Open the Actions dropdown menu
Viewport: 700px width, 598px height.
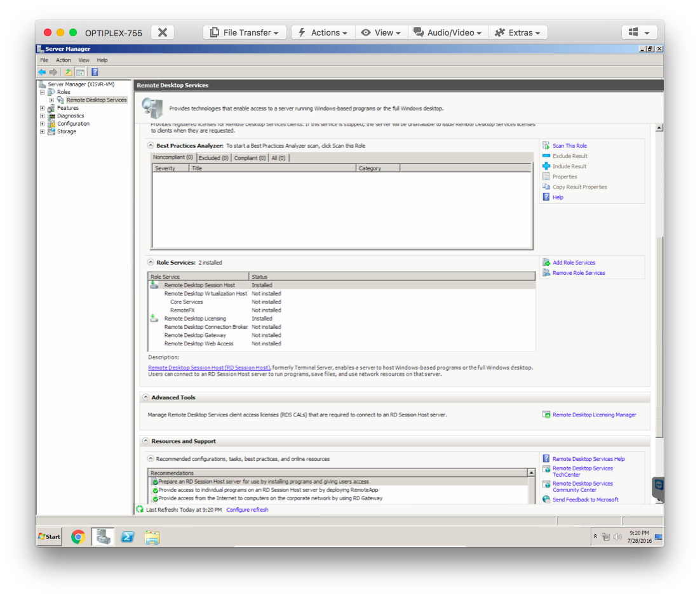[323, 32]
